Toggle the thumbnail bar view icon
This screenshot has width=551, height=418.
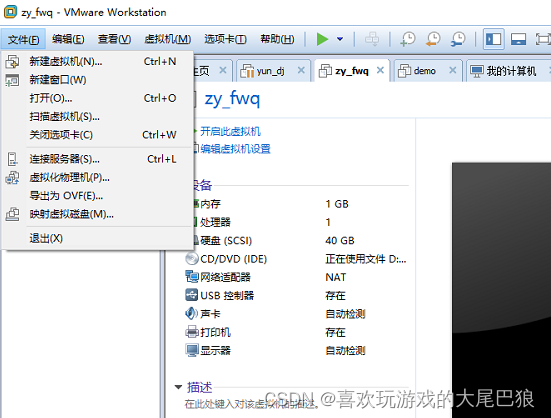(x=518, y=39)
